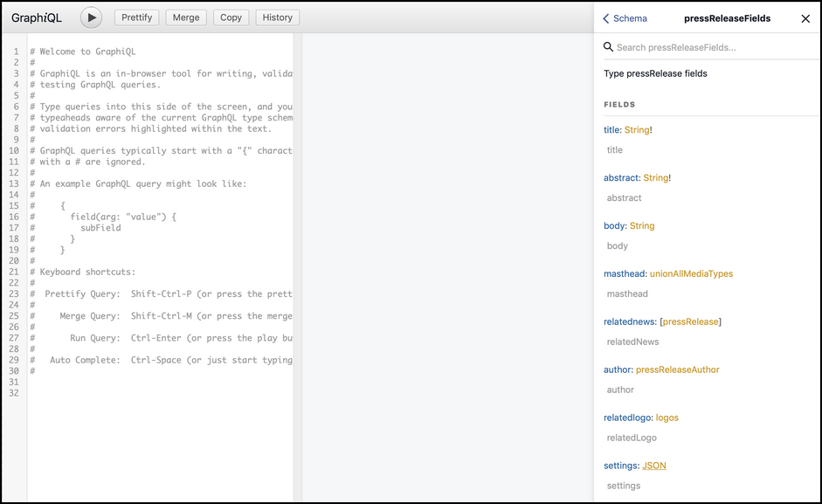The height and width of the screenshot is (504, 822).
Task: Run the query with the play button
Action: [91, 17]
